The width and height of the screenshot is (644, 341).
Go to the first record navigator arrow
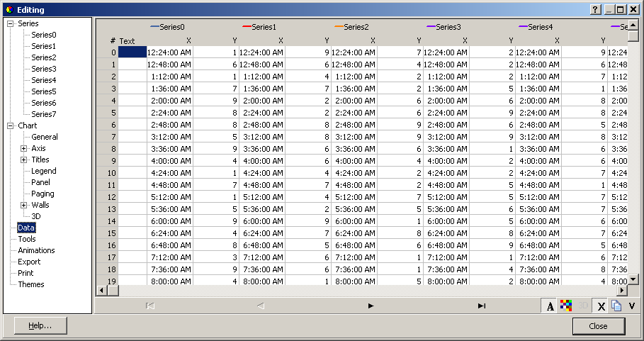[x=150, y=306]
